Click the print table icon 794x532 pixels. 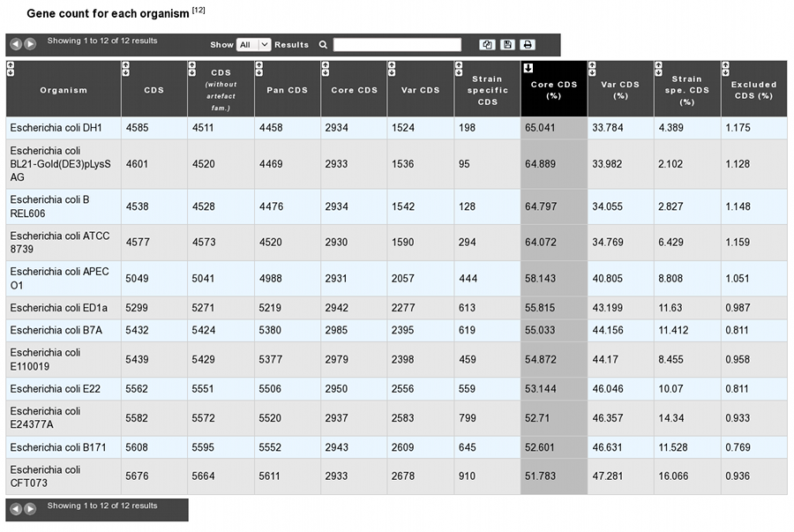click(528, 45)
